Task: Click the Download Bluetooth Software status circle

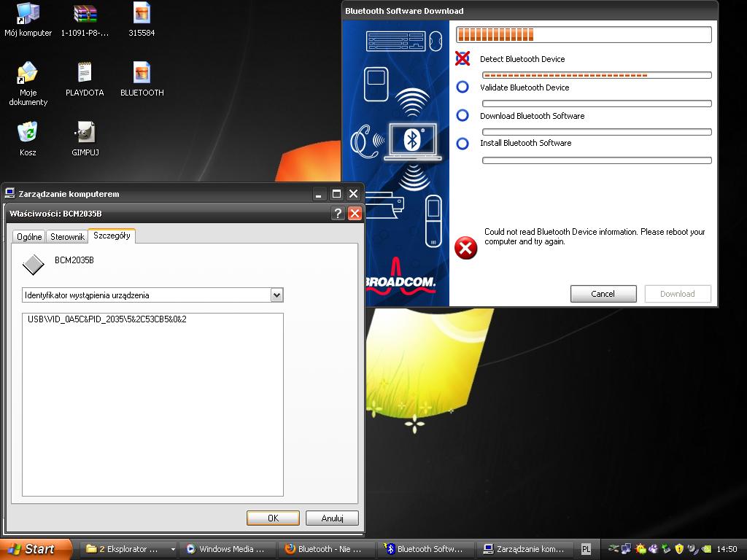Action: point(462,115)
